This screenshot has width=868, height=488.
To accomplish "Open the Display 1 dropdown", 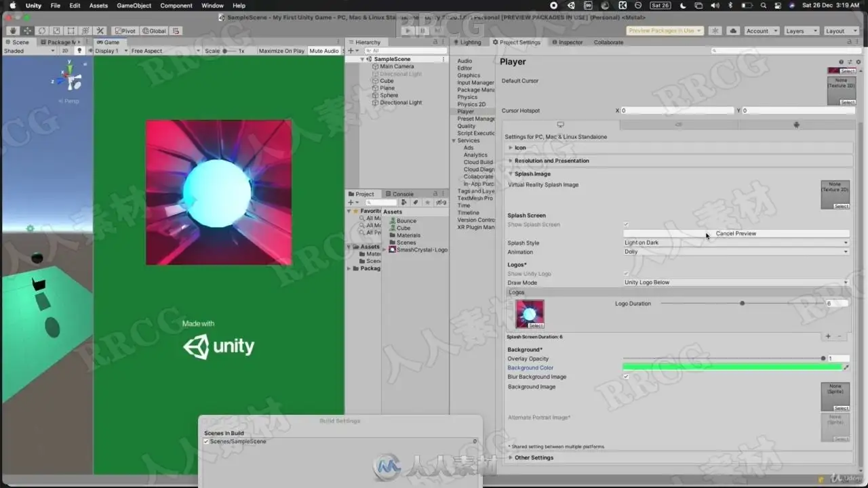I will click(110, 51).
